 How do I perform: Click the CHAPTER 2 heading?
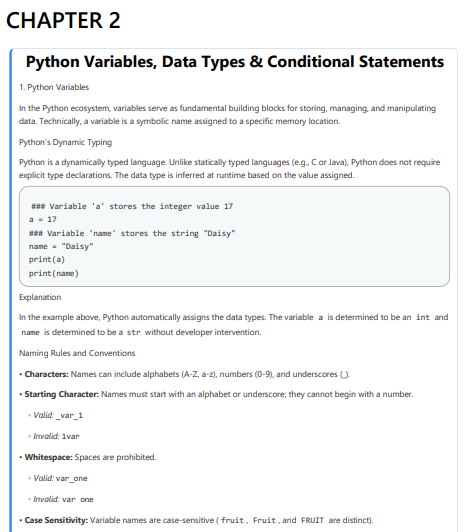pos(63,20)
